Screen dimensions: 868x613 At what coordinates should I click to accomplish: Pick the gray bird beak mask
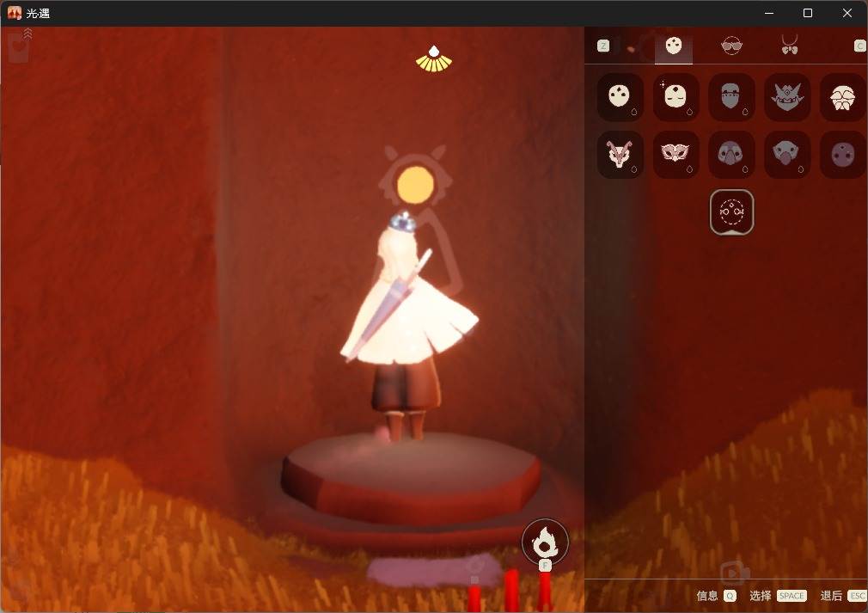(x=731, y=154)
